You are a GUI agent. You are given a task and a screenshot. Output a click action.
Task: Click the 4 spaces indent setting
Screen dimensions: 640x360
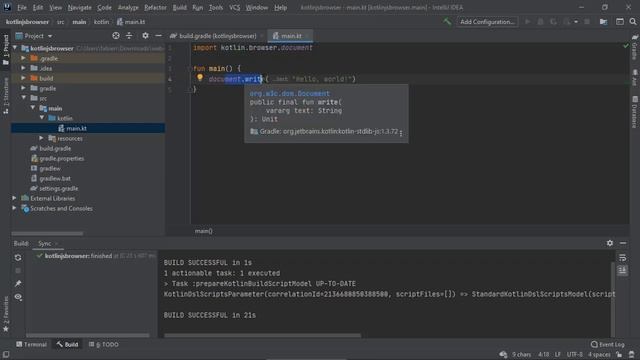click(599, 354)
